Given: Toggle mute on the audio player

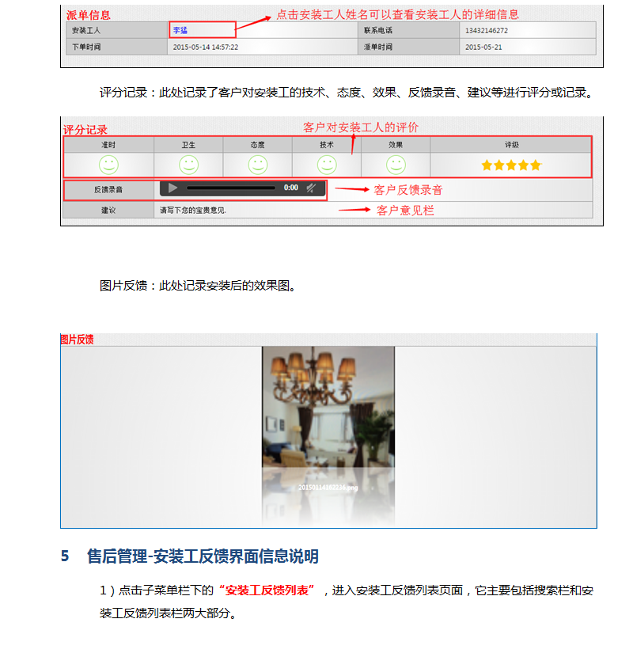Looking at the screenshot, I should point(312,188).
